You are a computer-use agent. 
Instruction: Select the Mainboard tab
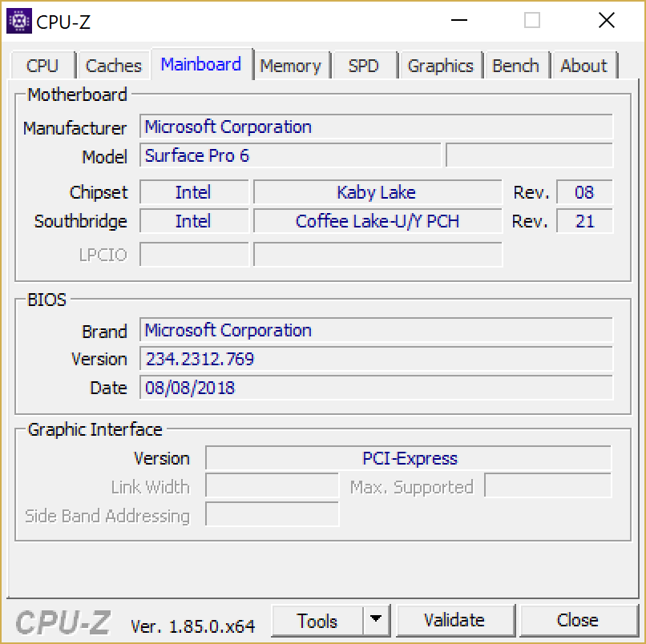click(201, 64)
